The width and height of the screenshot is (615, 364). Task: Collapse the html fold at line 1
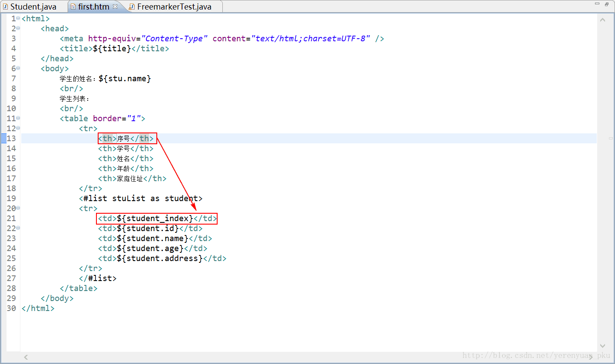tap(18, 18)
